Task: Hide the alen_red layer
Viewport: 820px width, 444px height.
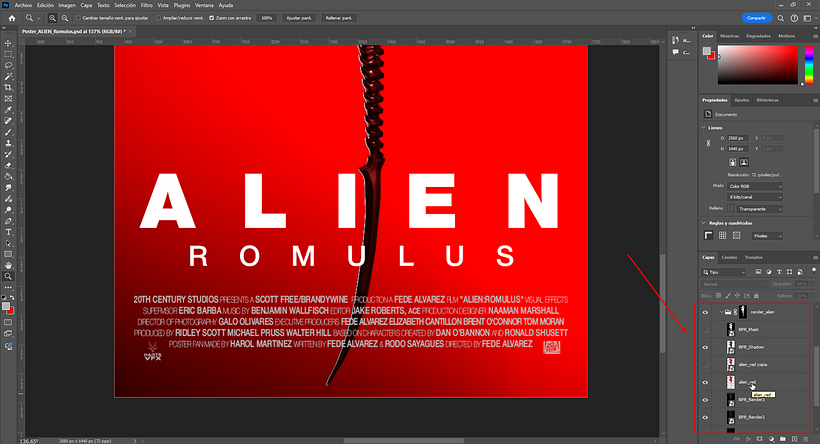Action: pyautogui.click(x=705, y=382)
